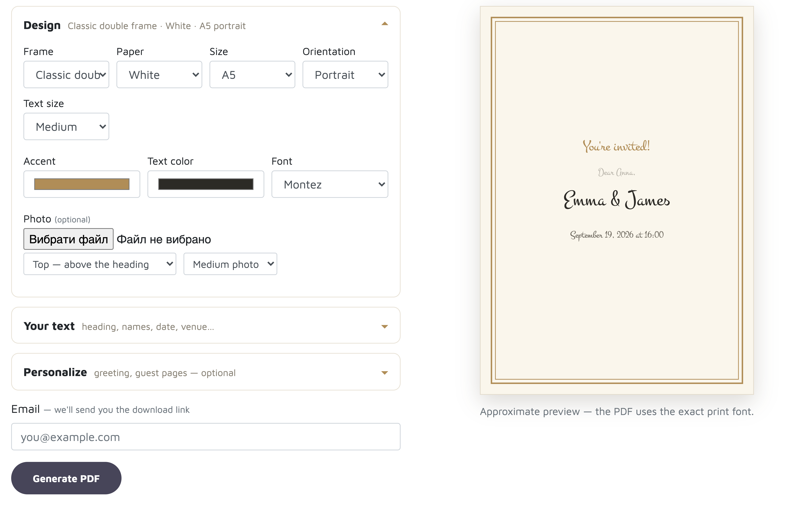Click the Email label text
The image size is (812, 505).
click(x=26, y=409)
